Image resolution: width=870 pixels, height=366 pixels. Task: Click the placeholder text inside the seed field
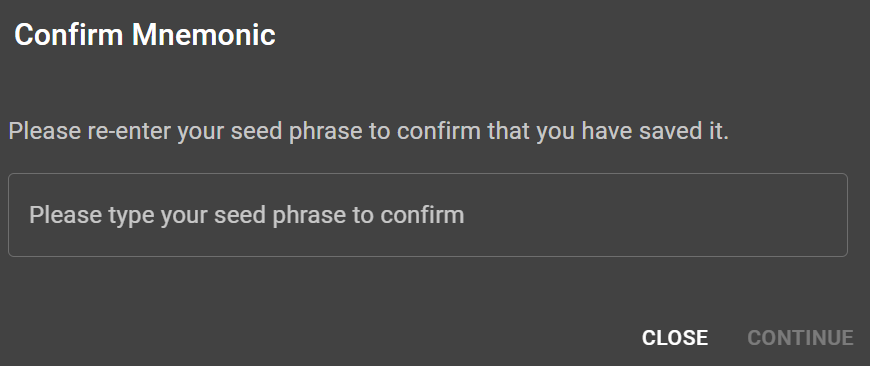click(246, 215)
